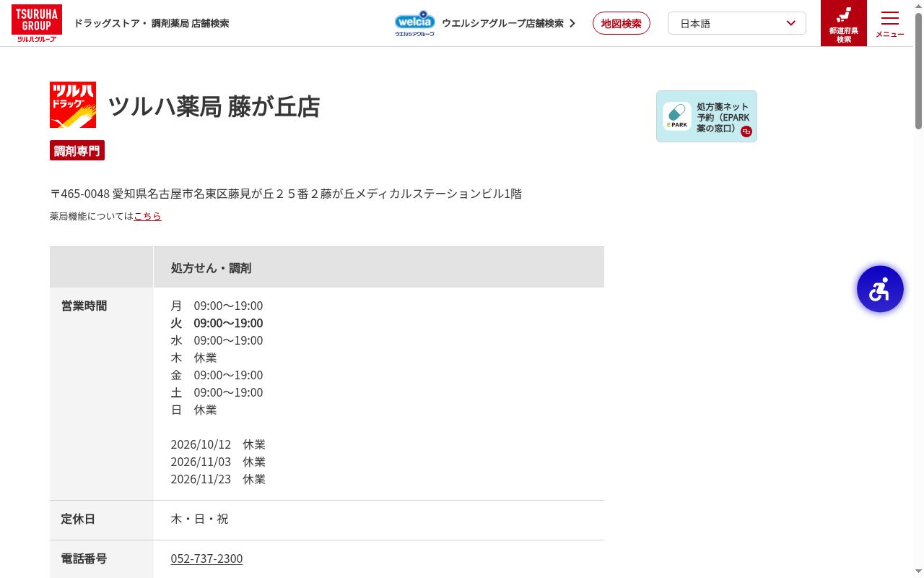Open the Welcia group logo link
Image resolution: width=924 pixels, height=578 pixels.
(x=415, y=23)
